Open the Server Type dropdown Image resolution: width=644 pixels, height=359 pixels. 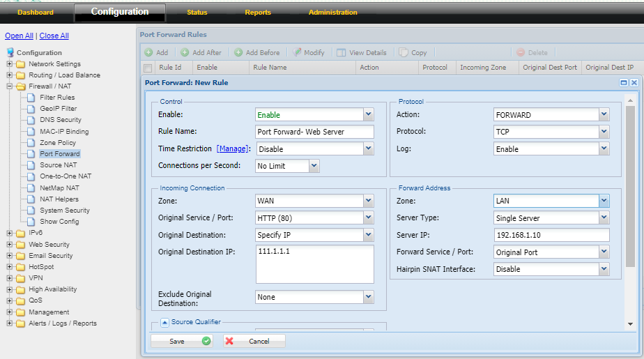tap(604, 218)
